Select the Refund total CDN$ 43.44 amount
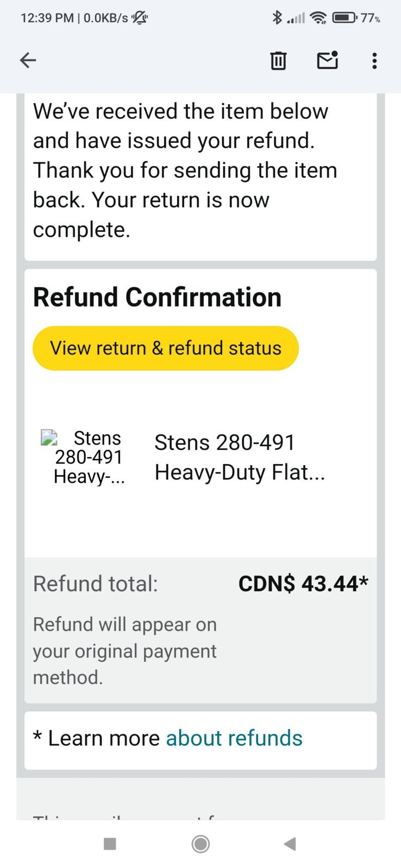This screenshot has width=401, height=868. (303, 584)
